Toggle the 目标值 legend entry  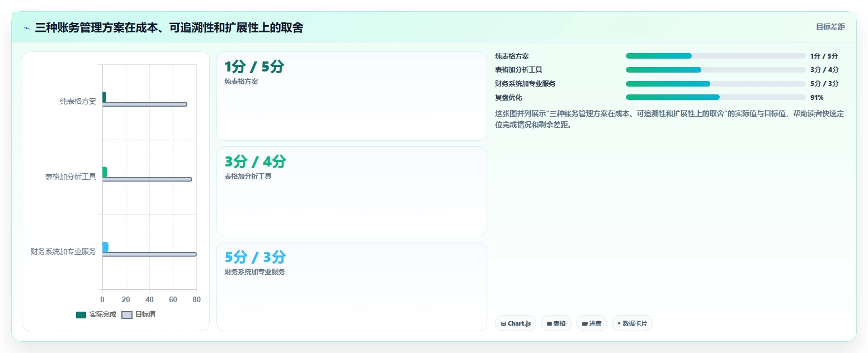[x=139, y=314]
